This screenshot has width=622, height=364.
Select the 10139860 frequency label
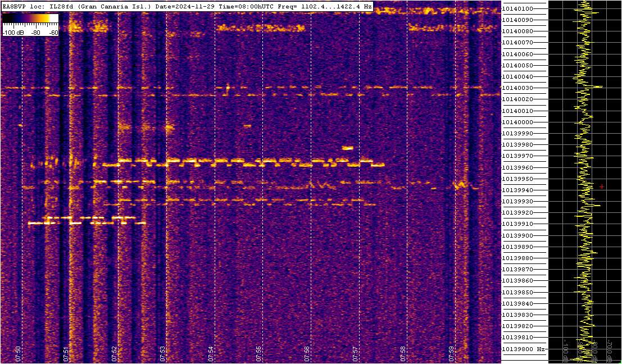click(517, 281)
